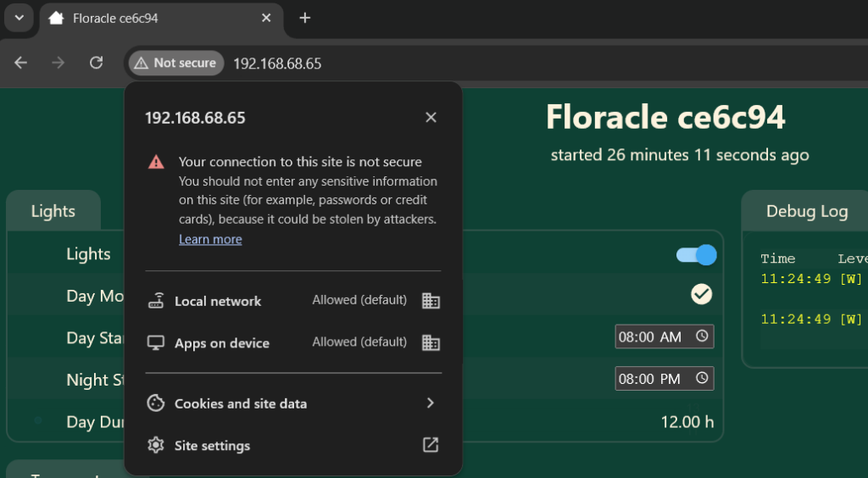Click the Site settings gear icon

[x=156, y=445]
